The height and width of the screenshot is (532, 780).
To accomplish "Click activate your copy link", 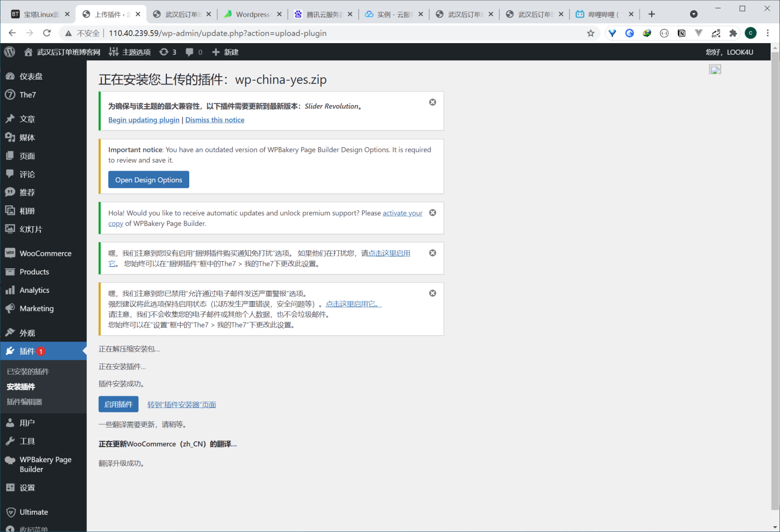I will (402, 213).
